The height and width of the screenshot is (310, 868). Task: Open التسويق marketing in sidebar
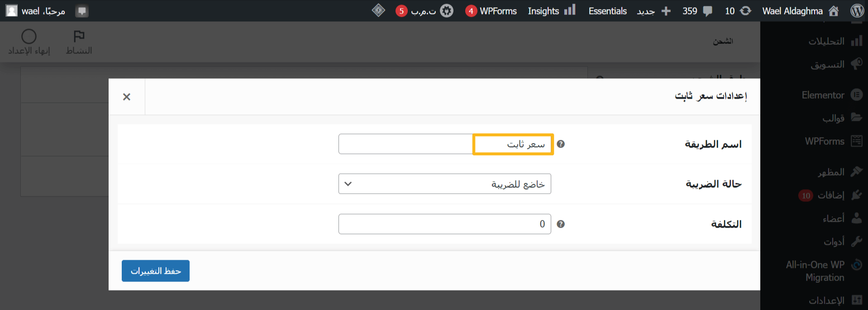(x=827, y=64)
